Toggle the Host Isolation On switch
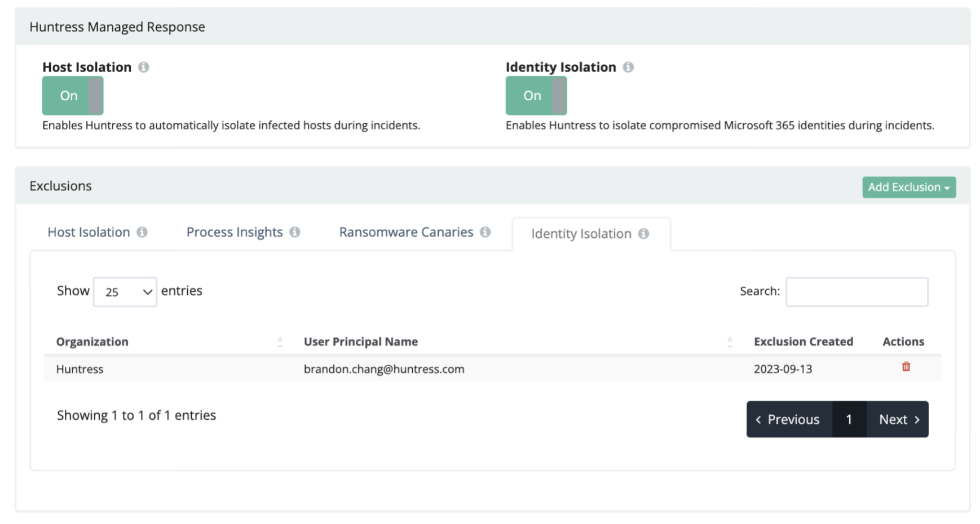This screenshot has height=524, width=980. pyautogui.click(x=73, y=96)
